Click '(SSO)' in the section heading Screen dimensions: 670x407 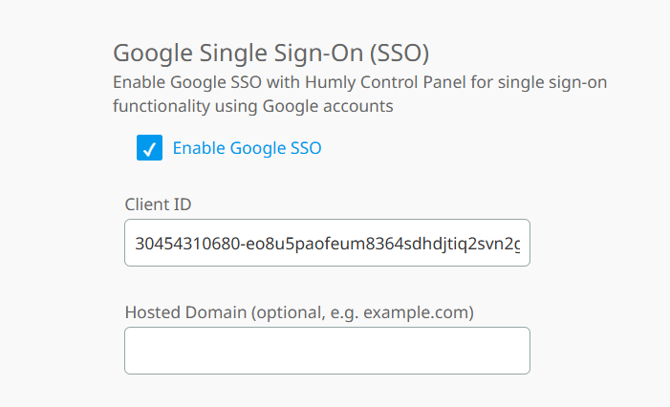(410, 52)
